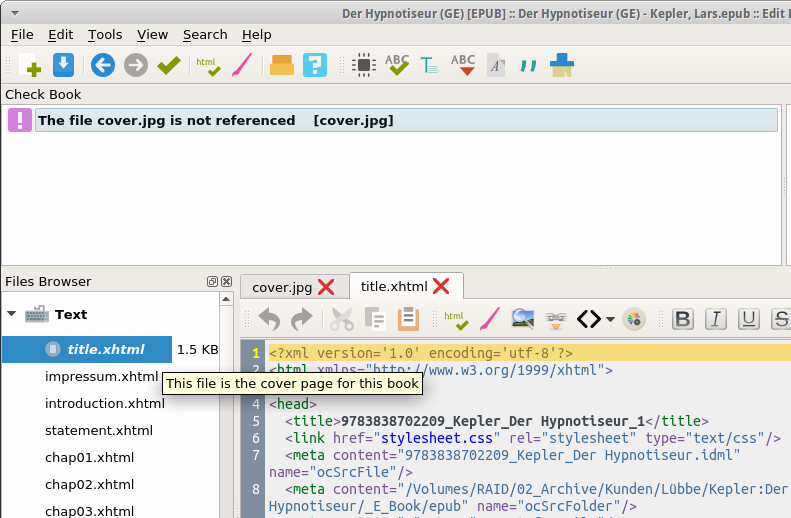Click the grey forward arrow (redo) icon
The height and width of the screenshot is (518, 791).
coord(136,66)
